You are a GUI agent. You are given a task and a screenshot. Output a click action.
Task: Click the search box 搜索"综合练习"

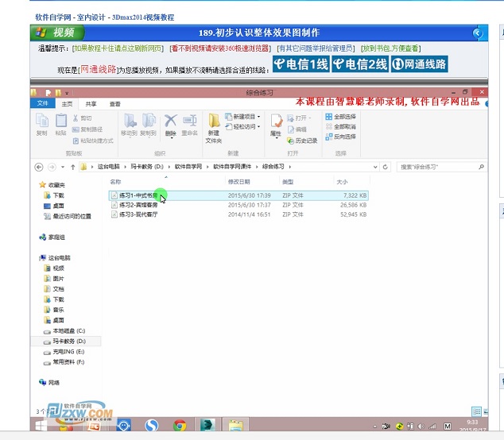442,167
